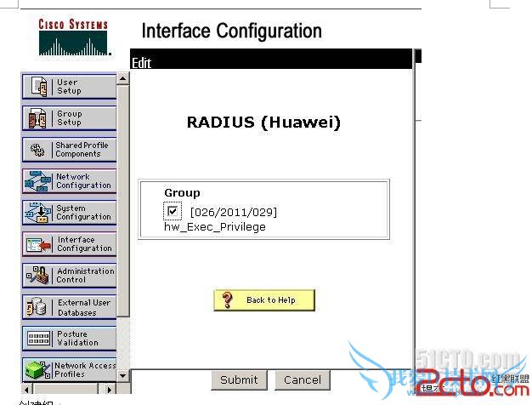Click the hw_Exec_Privilege attribute name
Screen dimensions: 532x405
[215, 227]
